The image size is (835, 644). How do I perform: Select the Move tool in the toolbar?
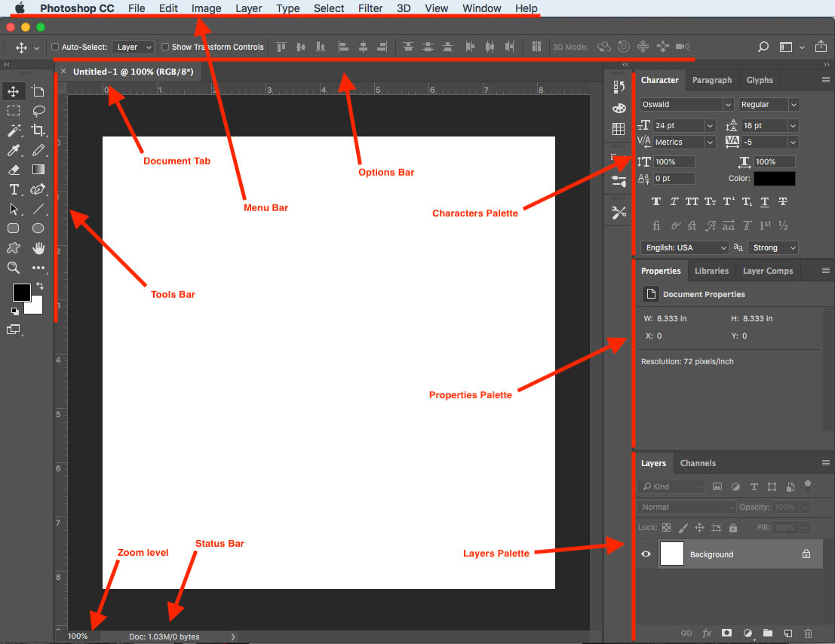(x=14, y=91)
